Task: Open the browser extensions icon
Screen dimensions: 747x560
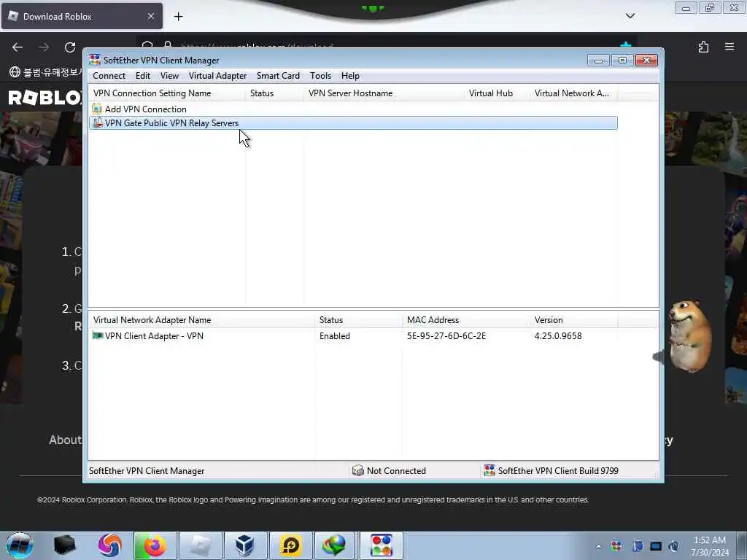Action: point(703,47)
